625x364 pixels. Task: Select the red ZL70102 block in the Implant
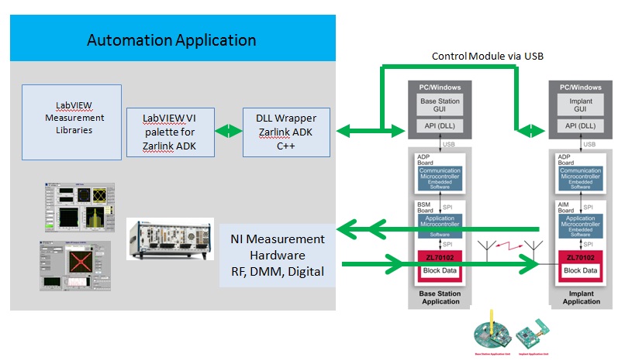point(578,258)
